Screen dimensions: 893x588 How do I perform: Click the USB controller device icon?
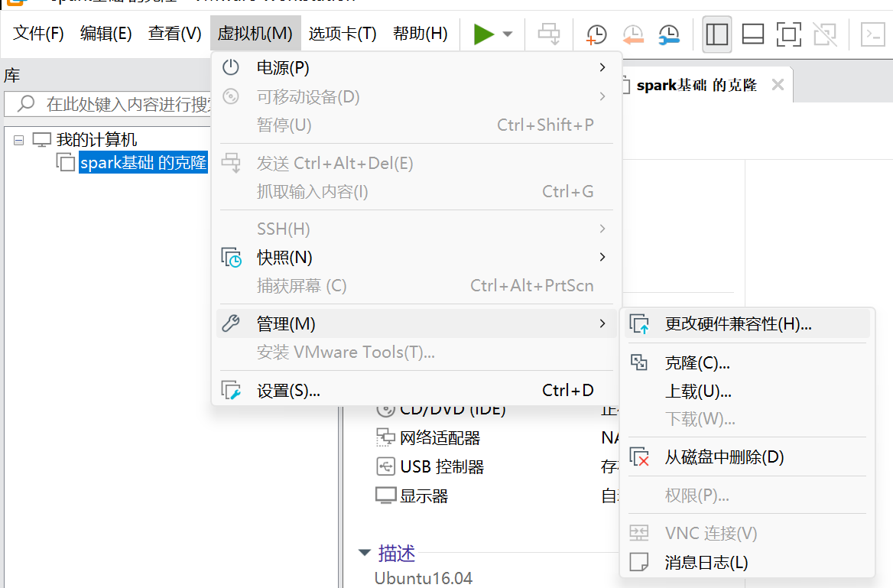point(385,466)
